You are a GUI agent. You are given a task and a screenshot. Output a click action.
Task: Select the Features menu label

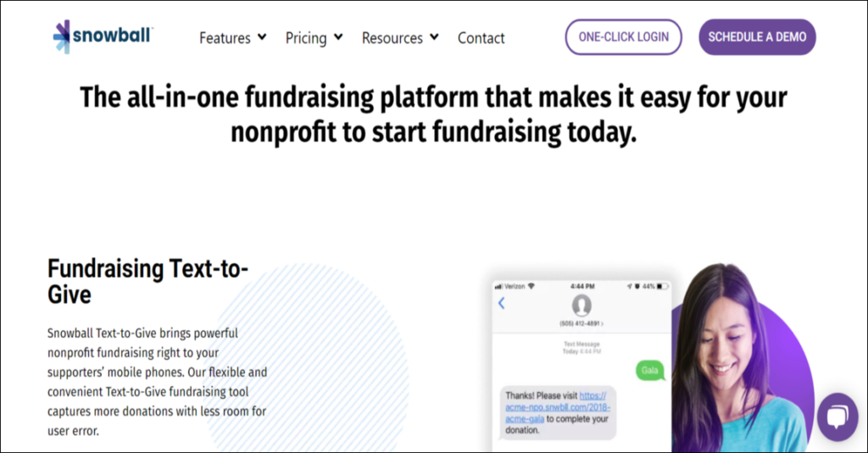[225, 38]
